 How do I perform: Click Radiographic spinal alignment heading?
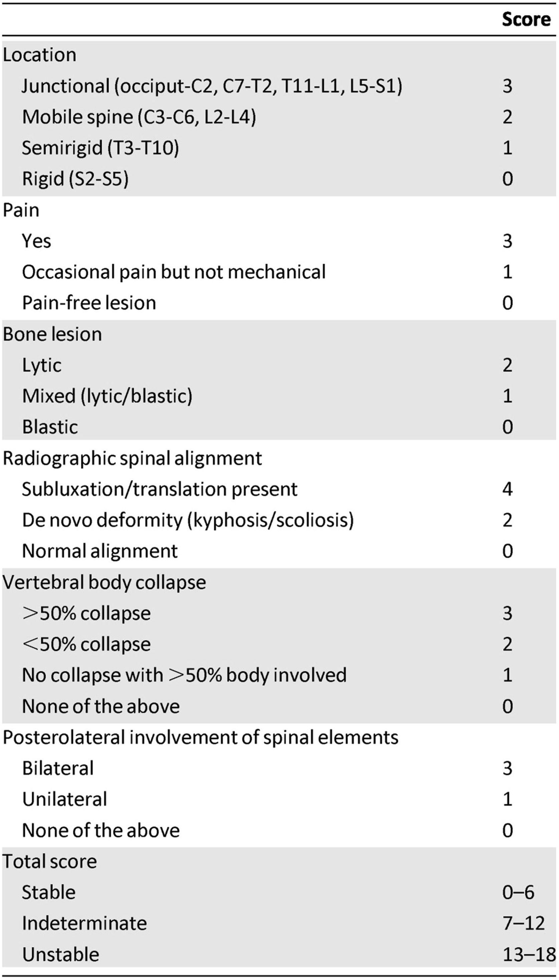(x=132, y=458)
